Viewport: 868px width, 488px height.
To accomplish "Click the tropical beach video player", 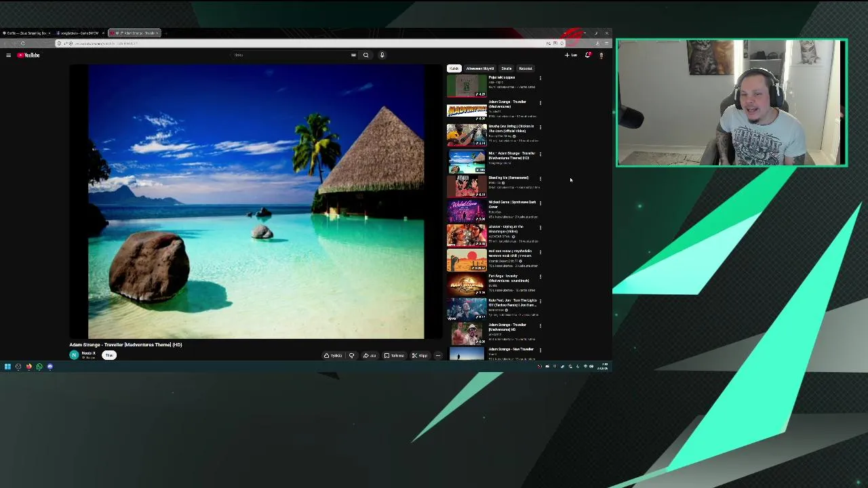I will [256, 201].
